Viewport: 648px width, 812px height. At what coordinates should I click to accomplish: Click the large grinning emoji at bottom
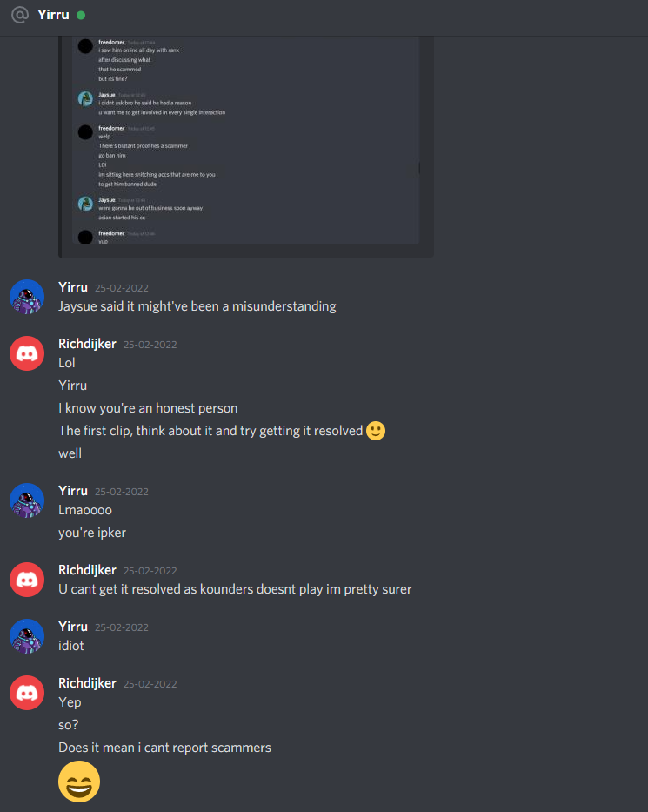click(79, 782)
